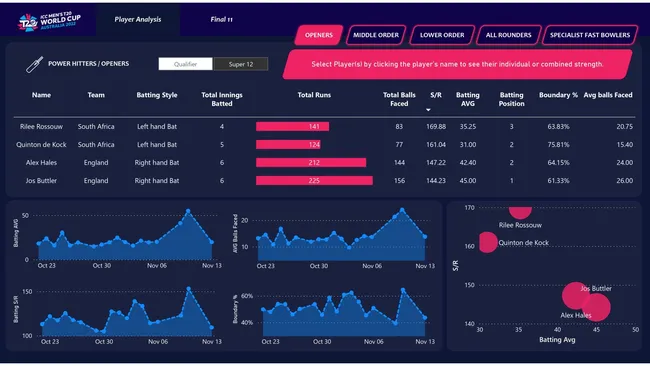Click strike rate 169.88 cell

(436, 126)
